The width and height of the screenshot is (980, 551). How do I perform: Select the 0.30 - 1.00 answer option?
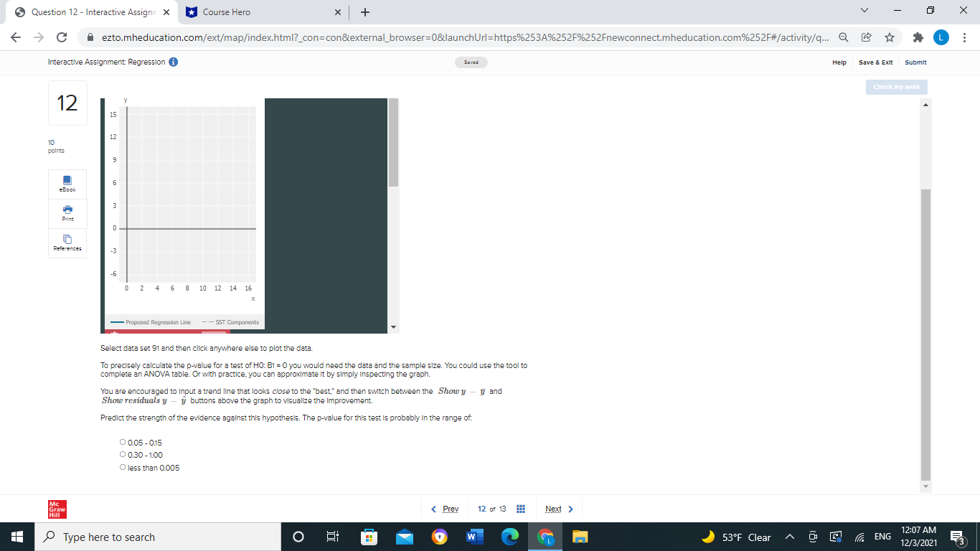123,454
